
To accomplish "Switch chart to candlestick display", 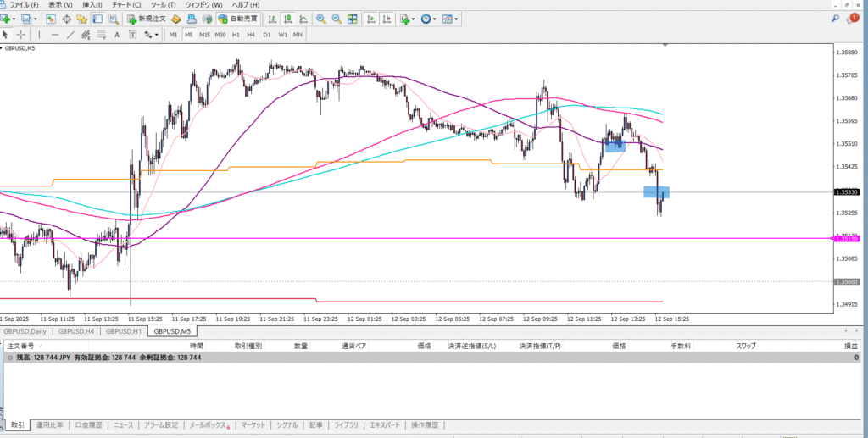I will [x=288, y=18].
